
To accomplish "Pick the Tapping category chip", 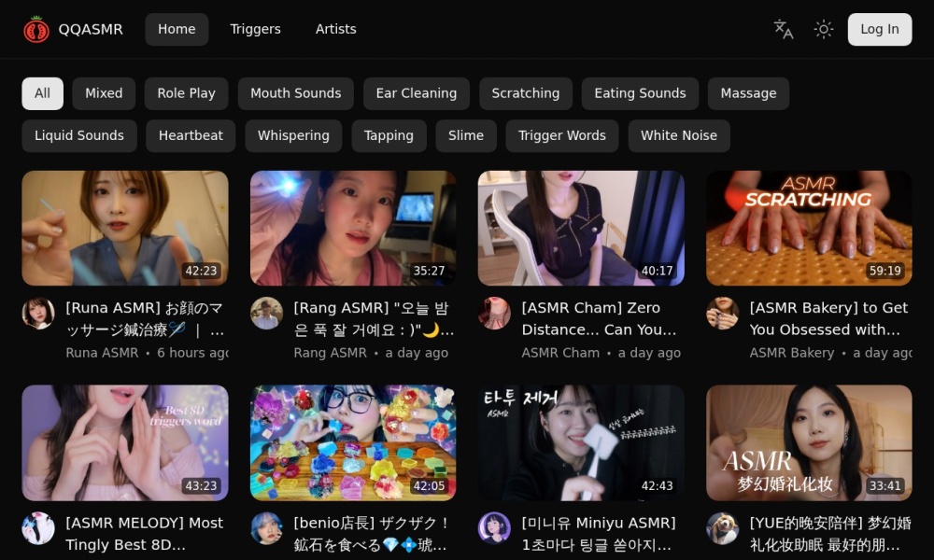I will [x=389, y=135].
